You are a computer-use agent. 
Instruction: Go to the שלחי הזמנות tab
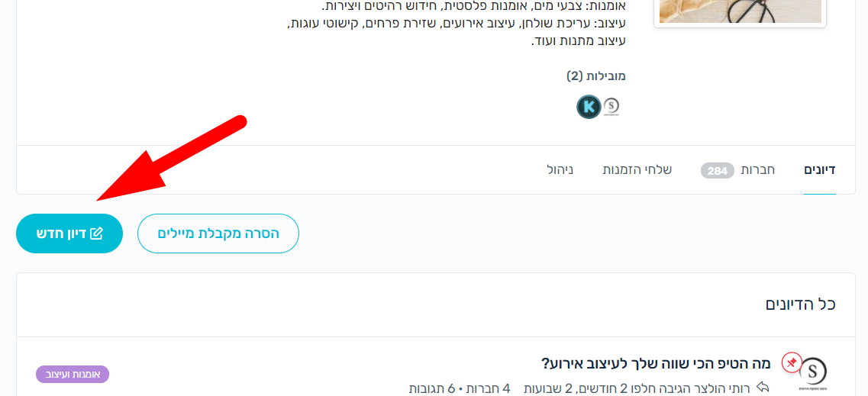[637, 169]
